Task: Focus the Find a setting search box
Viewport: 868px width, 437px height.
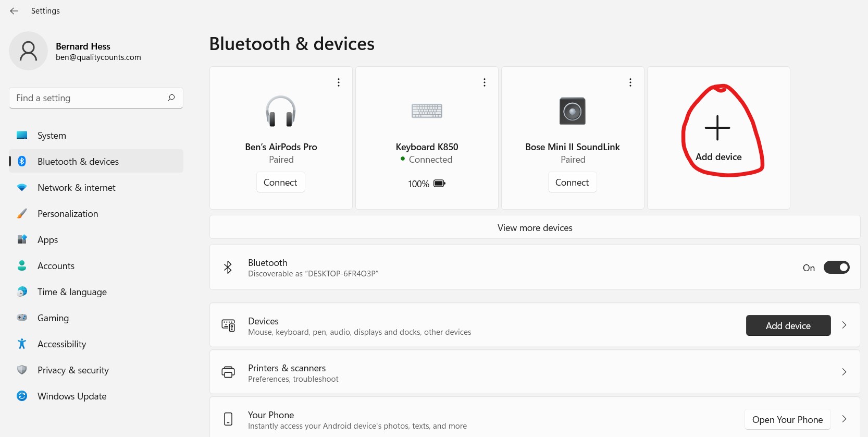Action: pyautogui.click(x=96, y=98)
